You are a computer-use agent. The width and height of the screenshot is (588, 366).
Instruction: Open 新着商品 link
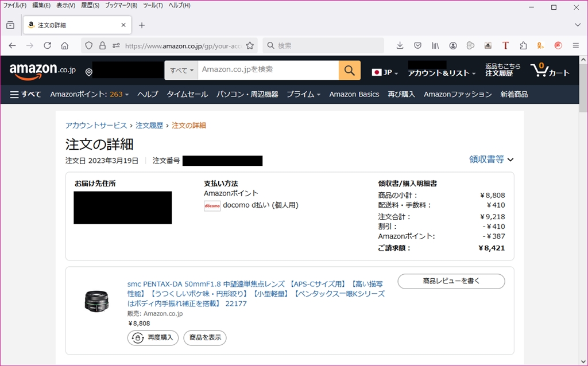click(514, 95)
